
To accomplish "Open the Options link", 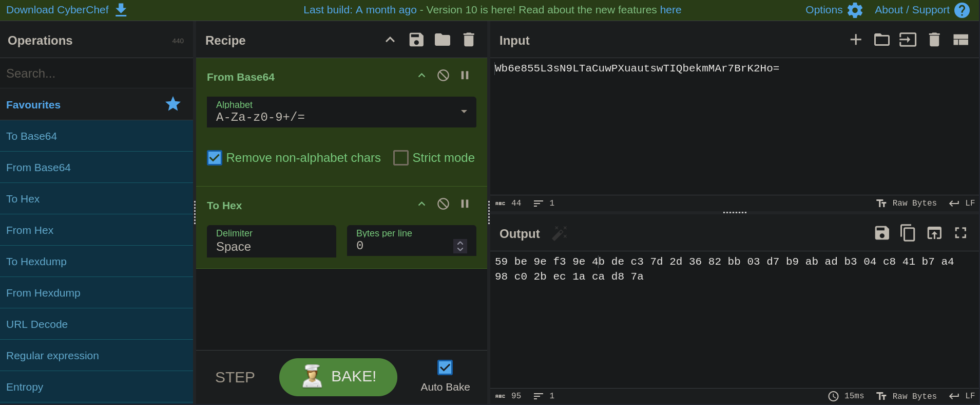I will (824, 10).
